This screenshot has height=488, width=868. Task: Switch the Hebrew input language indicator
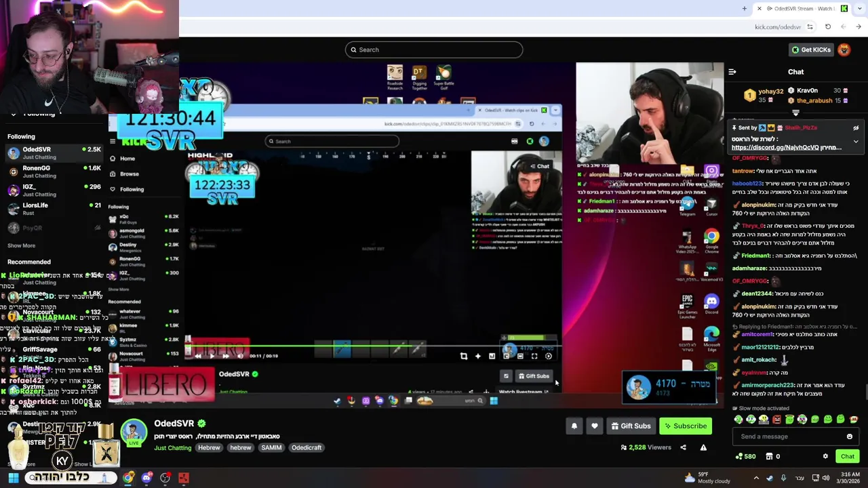click(798, 478)
